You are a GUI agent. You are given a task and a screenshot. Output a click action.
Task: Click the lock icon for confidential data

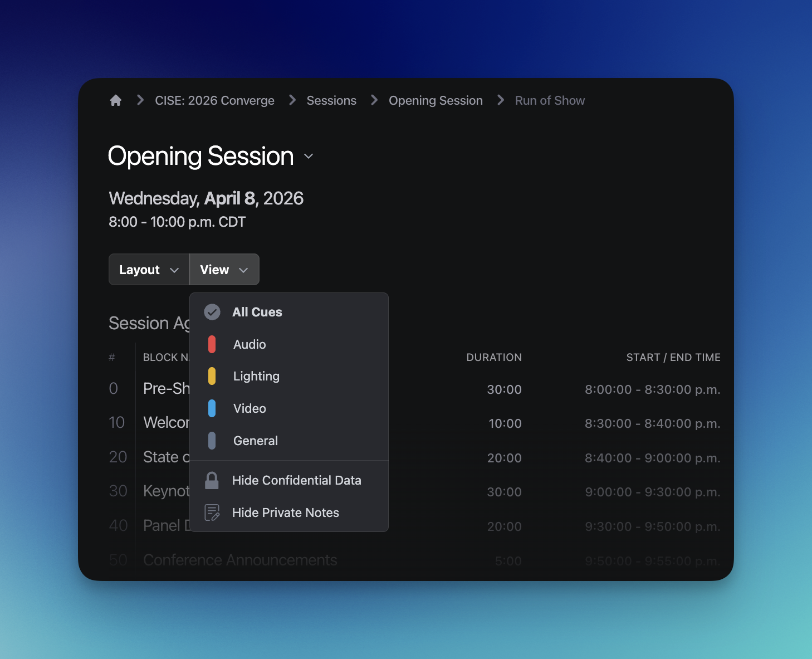[212, 480]
